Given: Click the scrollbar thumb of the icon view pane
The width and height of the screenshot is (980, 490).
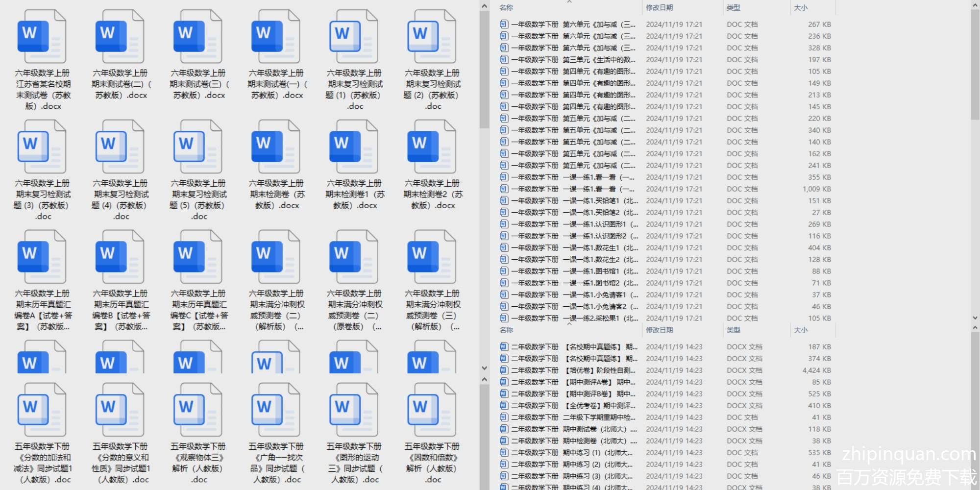Looking at the screenshot, I should pyautogui.click(x=484, y=69).
